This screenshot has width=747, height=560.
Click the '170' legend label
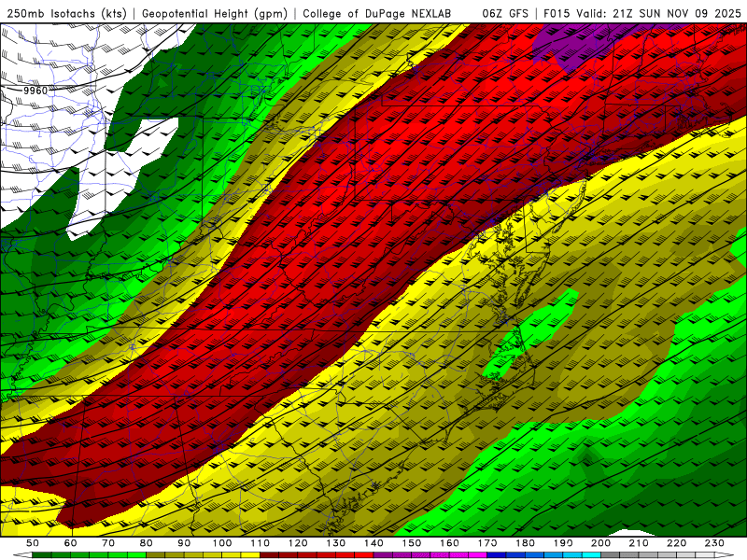tap(487, 543)
